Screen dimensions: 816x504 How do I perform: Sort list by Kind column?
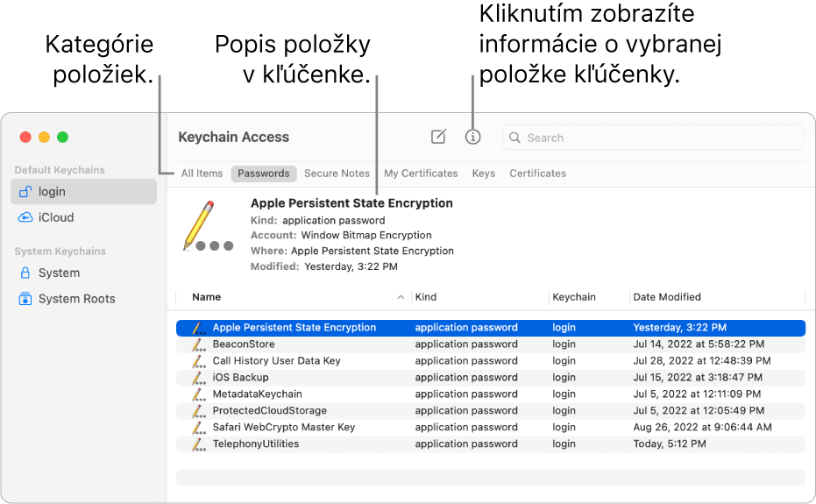(426, 297)
